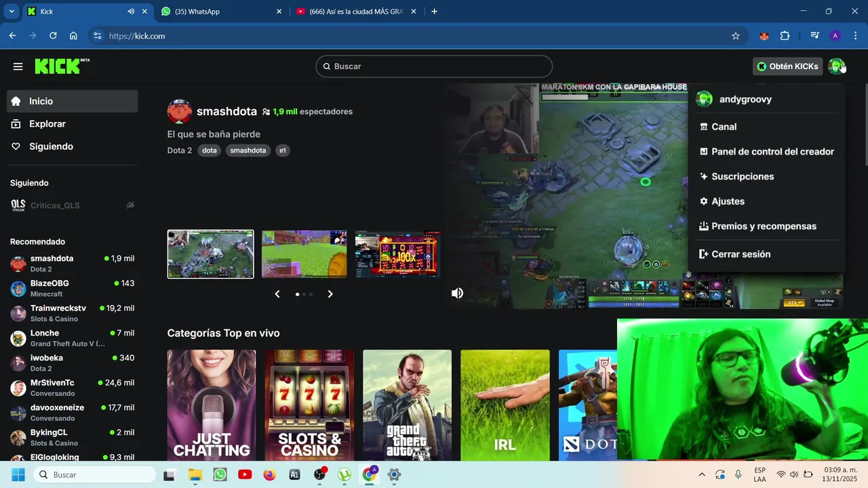Viewport: 868px width, 488px height.
Task: Click andygroovy username in menu
Action: pyautogui.click(x=745, y=99)
